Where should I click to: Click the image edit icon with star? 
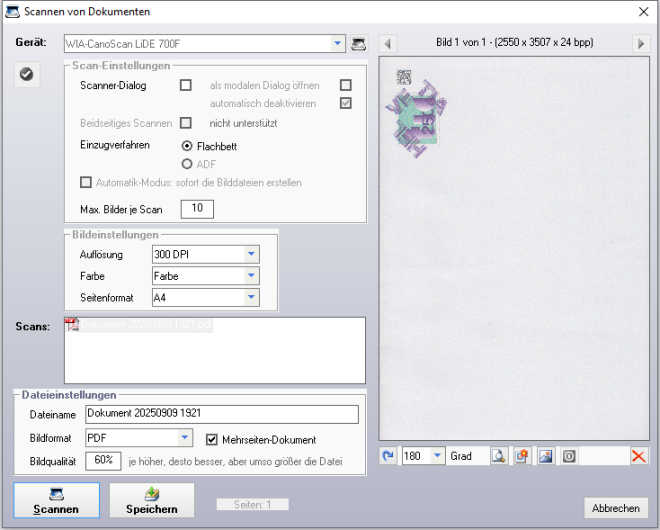point(521,456)
